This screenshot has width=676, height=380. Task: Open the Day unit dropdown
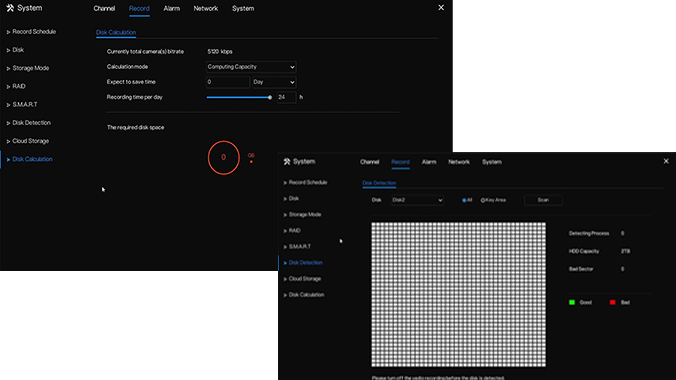[x=274, y=82]
